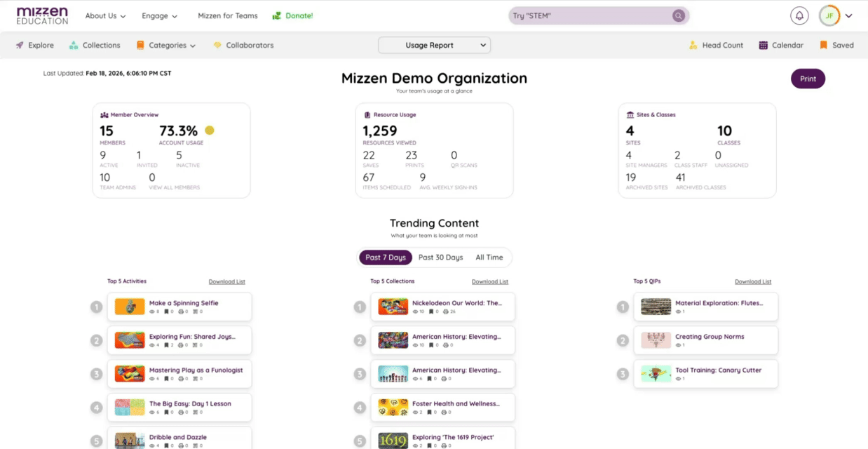Viewport: 868px width, 449px height.
Task: Click the Collaborators icon link
Action: (217, 46)
